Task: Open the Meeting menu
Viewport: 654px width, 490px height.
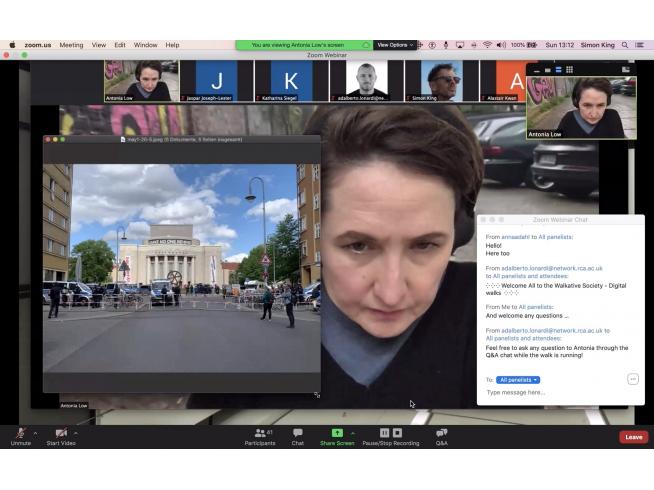Action: (x=71, y=45)
